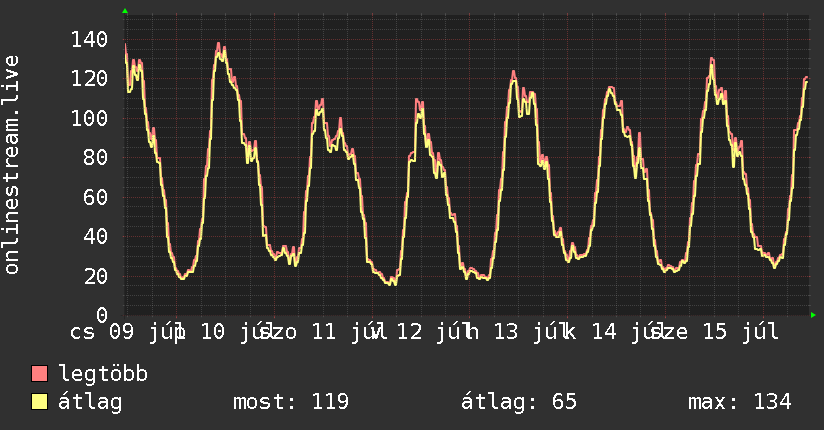Click the onlinestream.live vertical axis title
Image resolution: width=824 pixels, height=430 pixels.
coord(11,165)
